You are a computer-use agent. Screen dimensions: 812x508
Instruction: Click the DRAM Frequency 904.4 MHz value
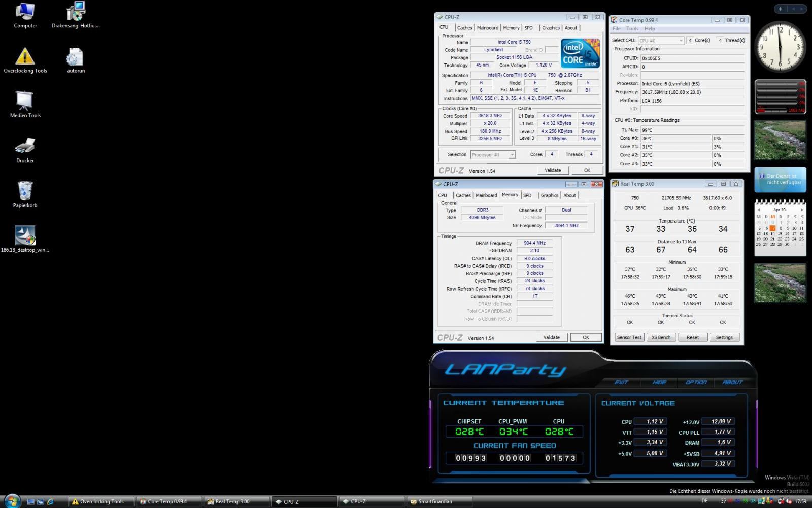tap(534, 243)
